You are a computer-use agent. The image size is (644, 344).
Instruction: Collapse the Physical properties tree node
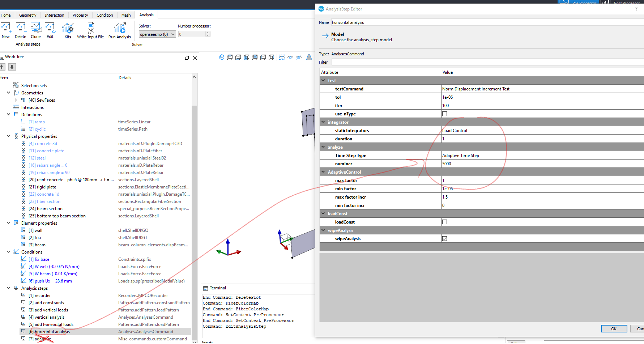pyautogui.click(x=9, y=136)
